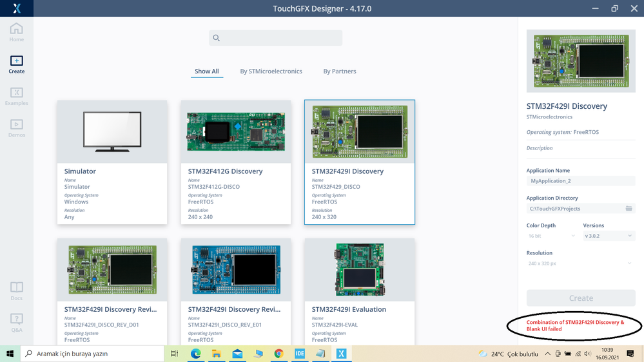Launch Microsoft Edge from the taskbar
This screenshot has height=362, width=644.
coord(195,354)
